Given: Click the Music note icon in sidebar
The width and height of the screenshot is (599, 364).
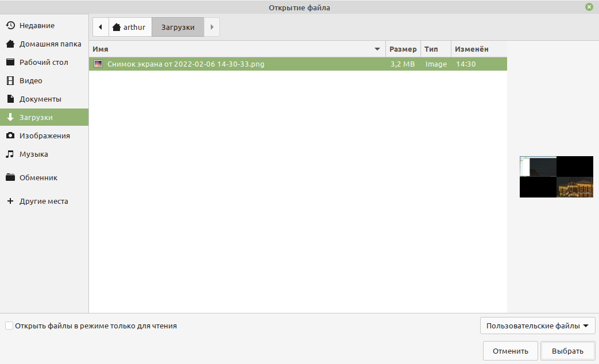Looking at the screenshot, I should pos(10,154).
